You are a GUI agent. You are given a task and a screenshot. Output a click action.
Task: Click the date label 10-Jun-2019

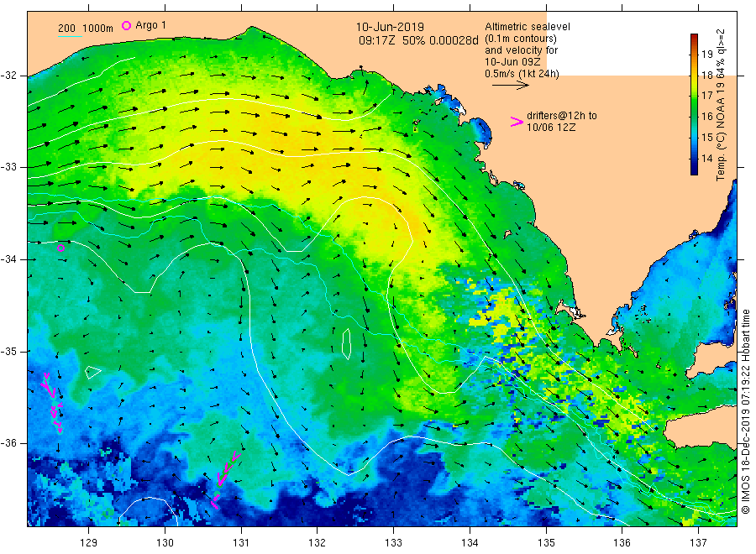390,27
